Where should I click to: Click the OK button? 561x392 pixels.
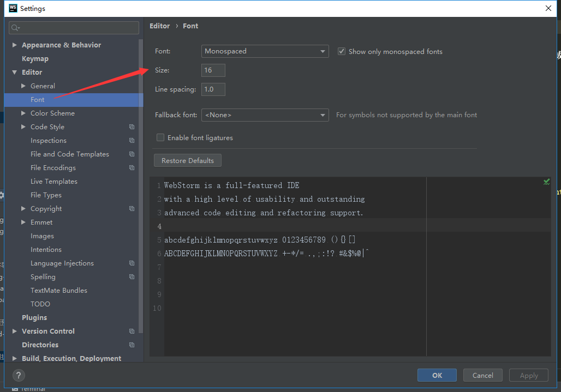click(x=437, y=375)
